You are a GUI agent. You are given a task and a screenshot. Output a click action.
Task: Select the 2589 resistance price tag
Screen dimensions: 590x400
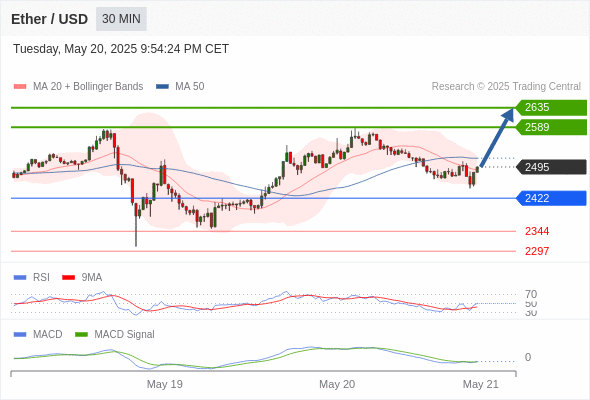(551, 127)
